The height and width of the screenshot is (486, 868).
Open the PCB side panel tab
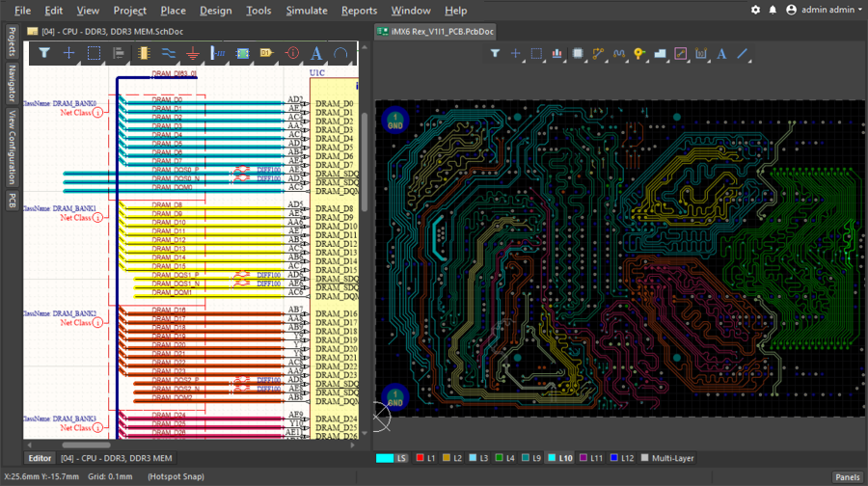[12, 201]
